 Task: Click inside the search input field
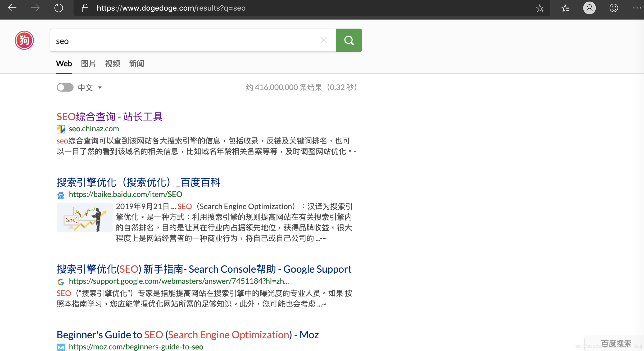click(185, 40)
